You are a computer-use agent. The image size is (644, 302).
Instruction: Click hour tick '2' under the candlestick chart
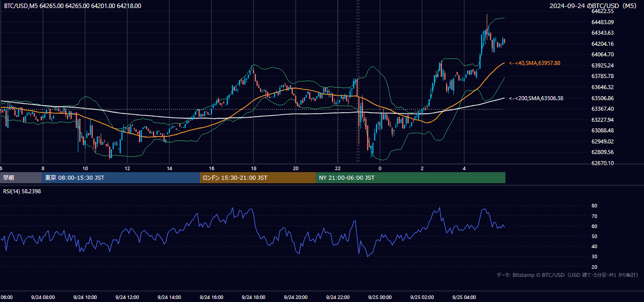[x=422, y=169]
